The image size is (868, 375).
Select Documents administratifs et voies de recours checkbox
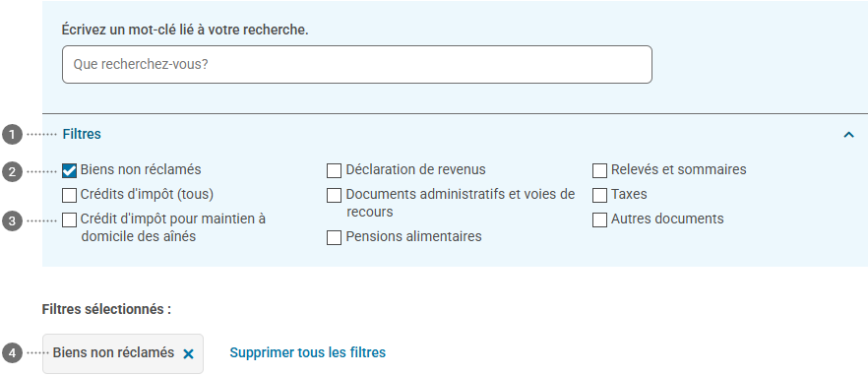coord(334,196)
